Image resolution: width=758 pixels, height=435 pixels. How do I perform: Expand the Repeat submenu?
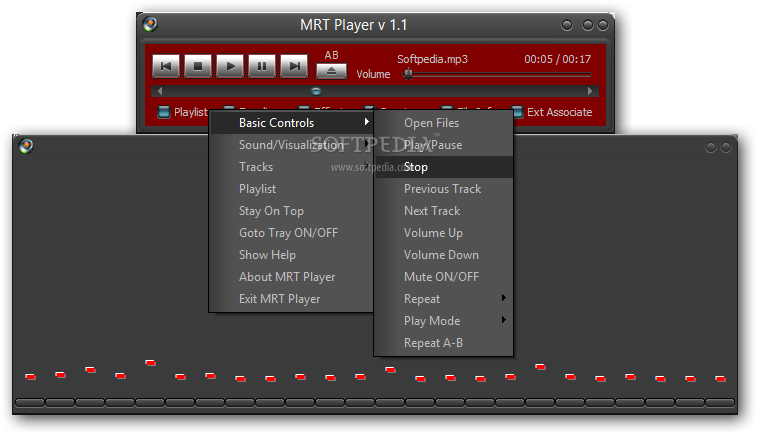click(444, 299)
